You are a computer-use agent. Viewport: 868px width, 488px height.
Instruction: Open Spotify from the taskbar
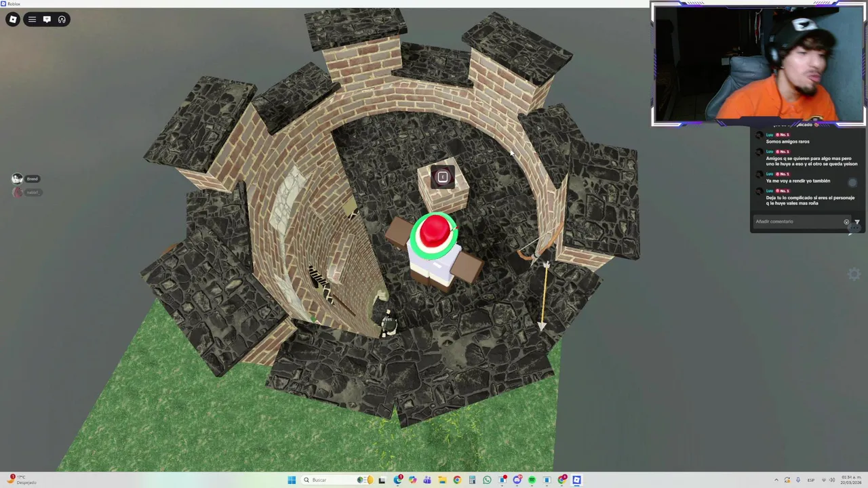click(532, 480)
